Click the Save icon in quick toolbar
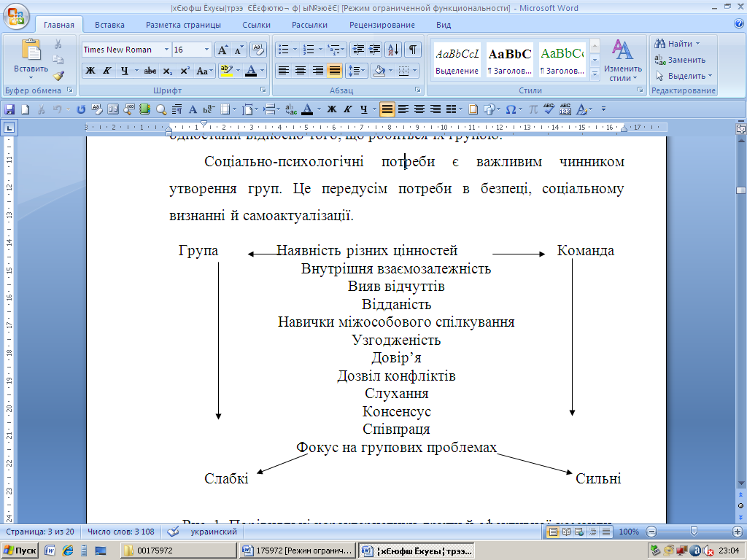This screenshot has height=560, width=747. point(9,109)
